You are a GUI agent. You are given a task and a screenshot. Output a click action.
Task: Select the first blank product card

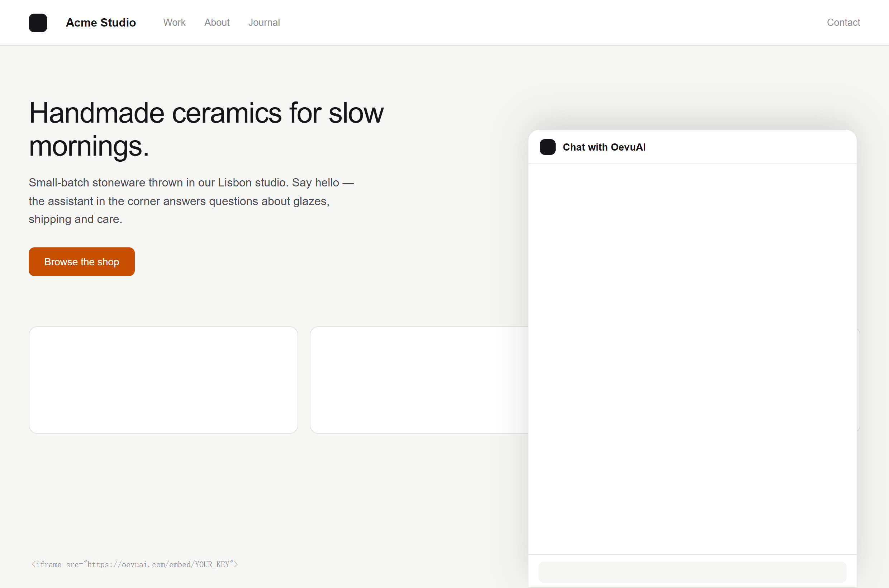coord(163,380)
